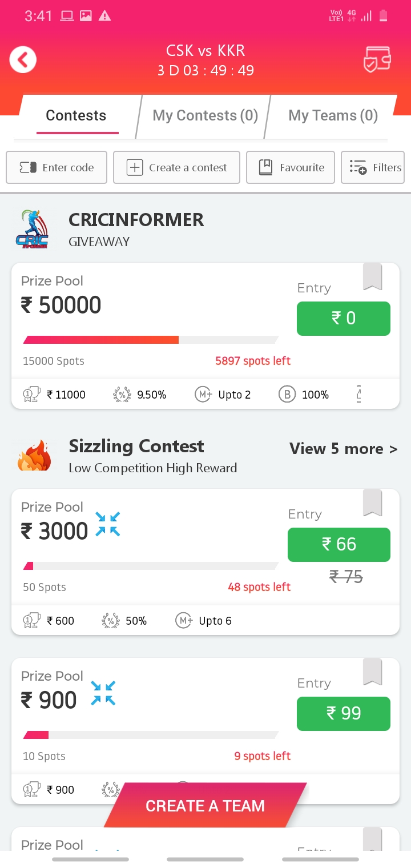Tap the first prize trophy icon showing ₹ 11000

click(x=31, y=395)
